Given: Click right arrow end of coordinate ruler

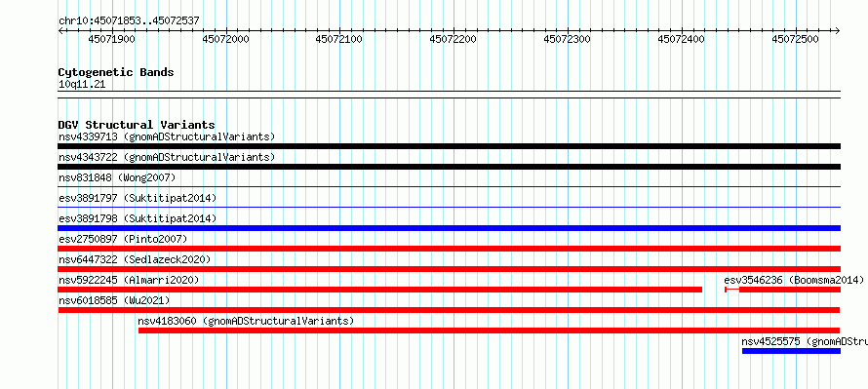Looking at the screenshot, I should tap(837, 30).
